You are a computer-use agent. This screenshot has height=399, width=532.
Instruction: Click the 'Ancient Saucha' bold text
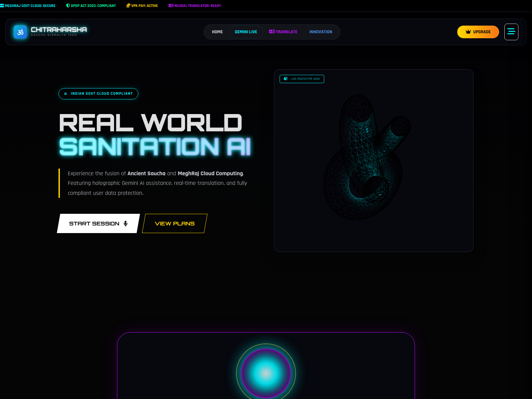click(146, 173)
